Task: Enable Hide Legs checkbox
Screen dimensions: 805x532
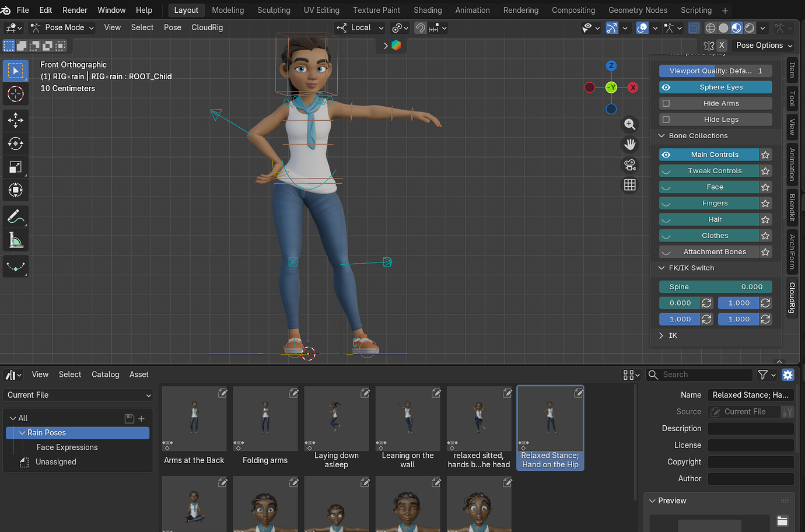Action: tap(666, 120)
